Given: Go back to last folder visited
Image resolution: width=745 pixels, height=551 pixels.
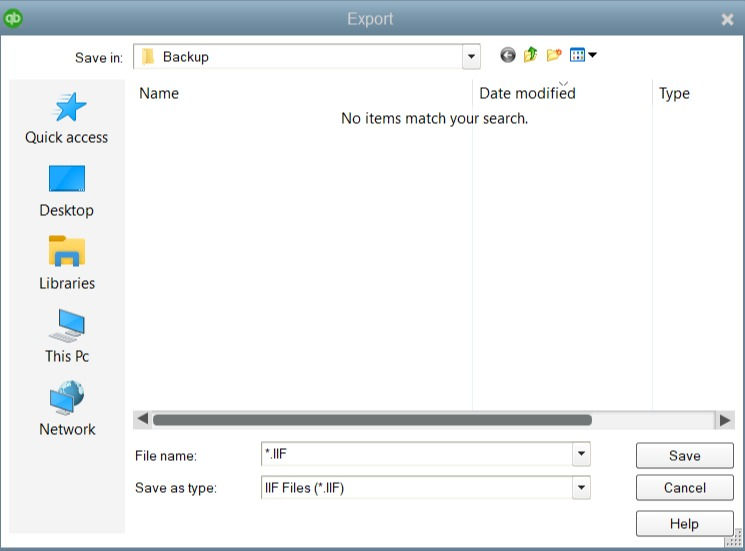Looking at the screenshot, I should [507, 55].
